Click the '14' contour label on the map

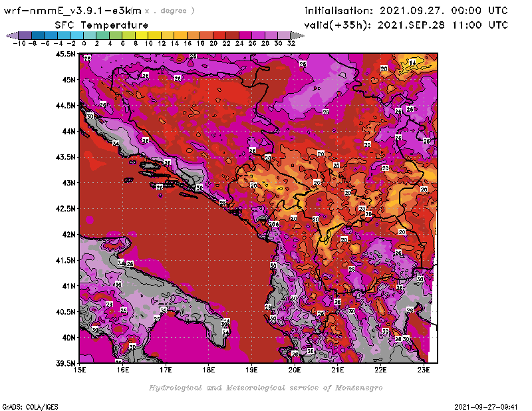(x=412, y=63)
